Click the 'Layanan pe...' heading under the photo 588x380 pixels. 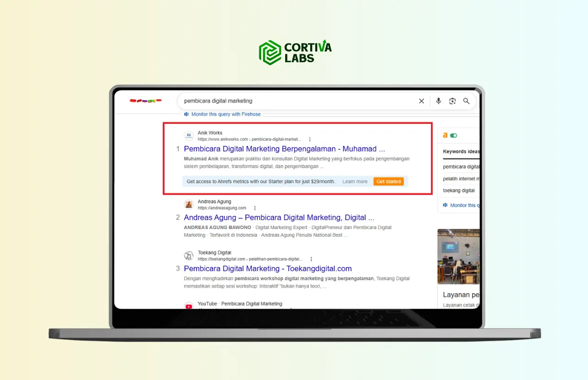pyautogui.click(x=461, y=295)
